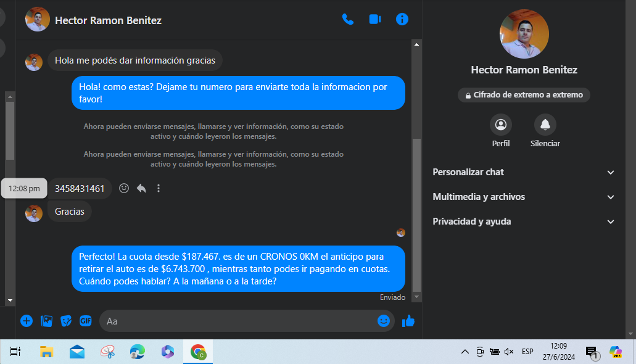This screenshot has width=636, height=364.
Task: Click the Aa message input field
Action: tap(237, 321)
